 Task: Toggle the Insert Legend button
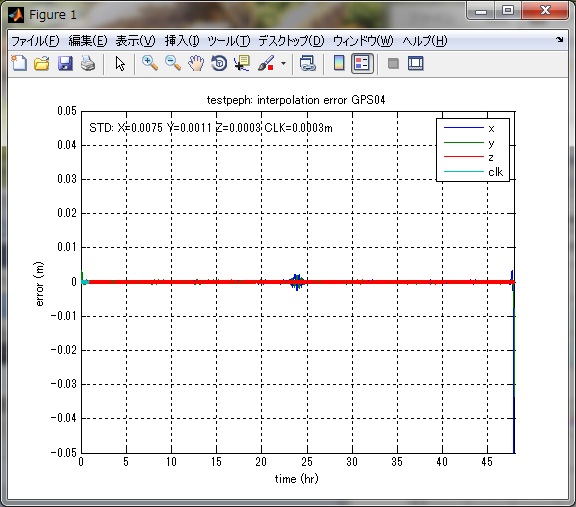pyautogui.click(x=362, y=64)
